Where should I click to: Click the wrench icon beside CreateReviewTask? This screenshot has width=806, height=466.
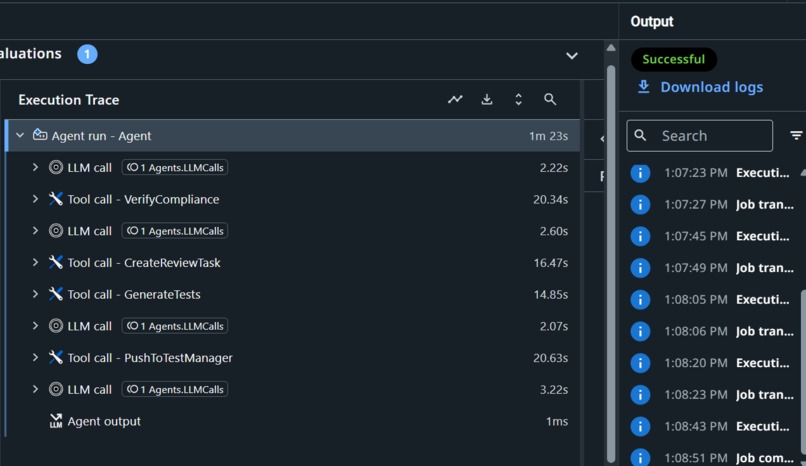pos(56,263)
